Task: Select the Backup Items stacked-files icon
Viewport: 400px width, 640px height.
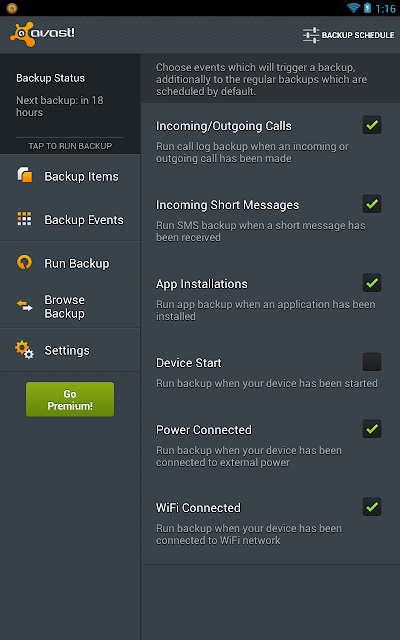Action: click(24, 176)
